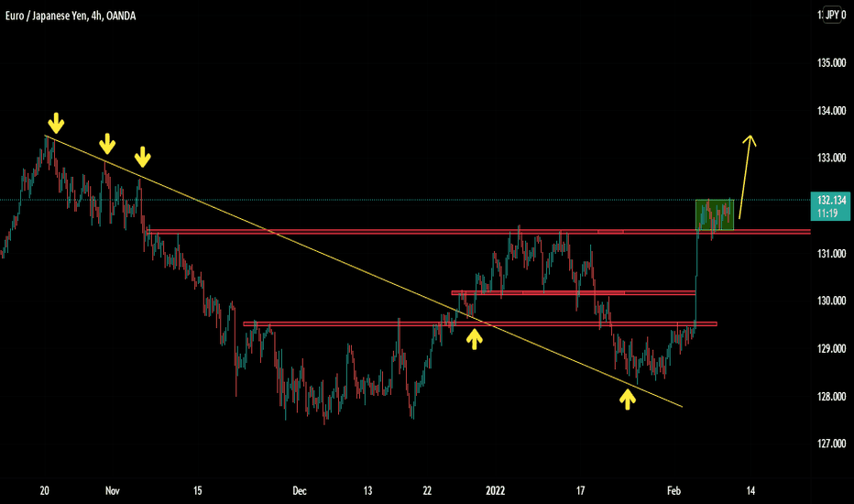Click the 133.000 price axis label

point(831,158)
